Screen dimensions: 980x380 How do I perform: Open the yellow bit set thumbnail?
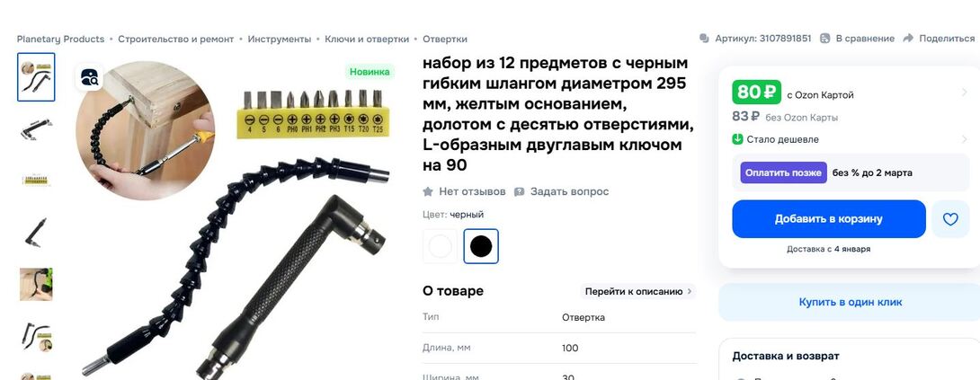tap(36, 181)
